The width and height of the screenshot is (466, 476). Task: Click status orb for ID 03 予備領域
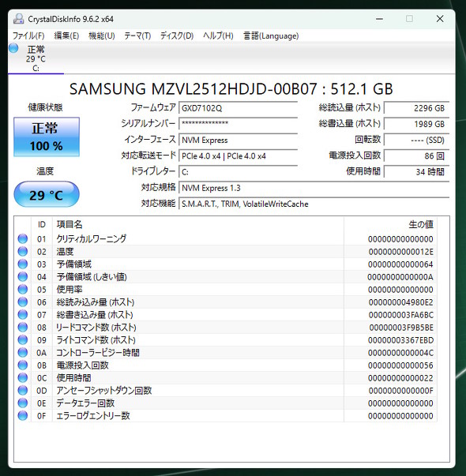[x=22, y=264]
